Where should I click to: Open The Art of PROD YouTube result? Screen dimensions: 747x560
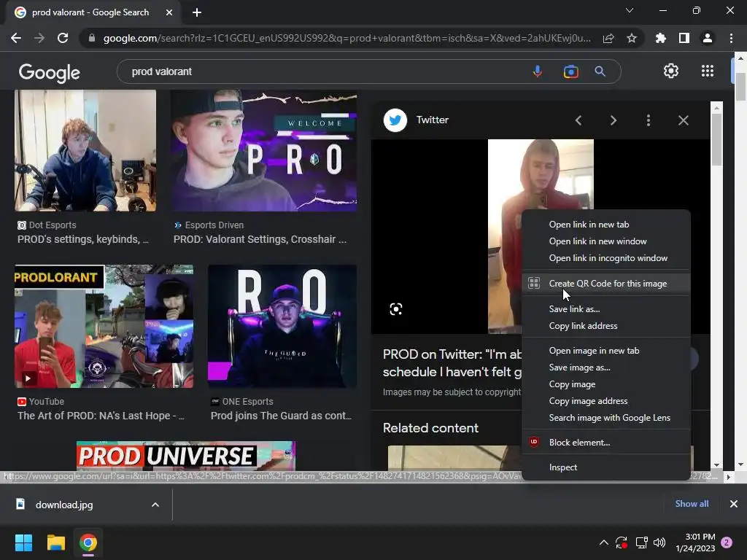pos(101,416)
